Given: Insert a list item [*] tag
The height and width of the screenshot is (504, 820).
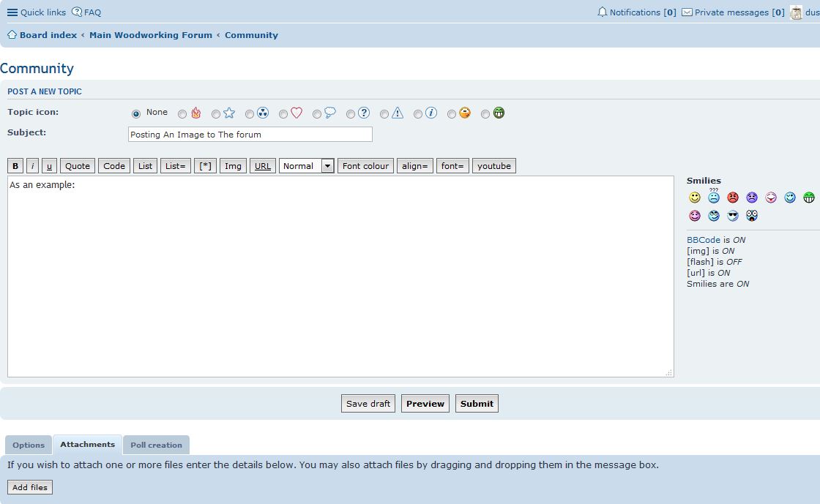Looking at the screenshot, I should pos(206,166).
